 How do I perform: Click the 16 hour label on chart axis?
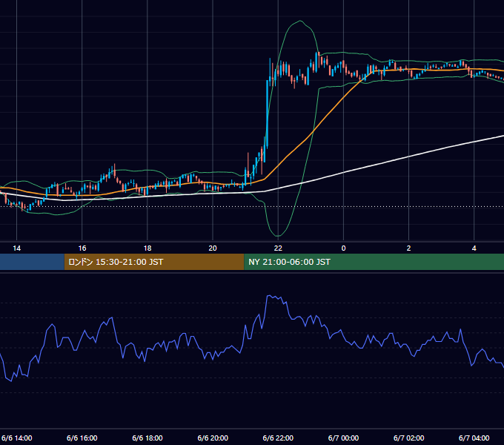coord(82,248)
